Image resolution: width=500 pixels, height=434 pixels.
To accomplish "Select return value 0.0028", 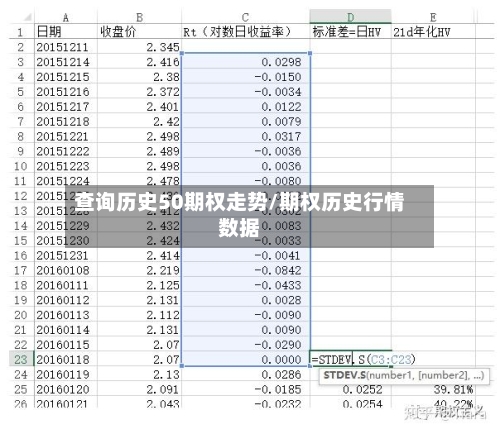I will coord(246,300).
